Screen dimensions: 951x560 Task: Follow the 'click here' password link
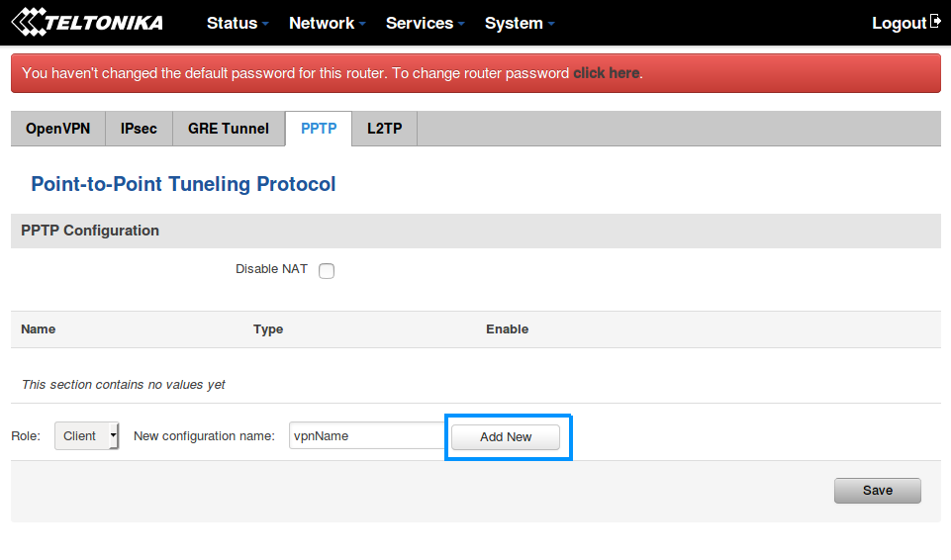606,73
